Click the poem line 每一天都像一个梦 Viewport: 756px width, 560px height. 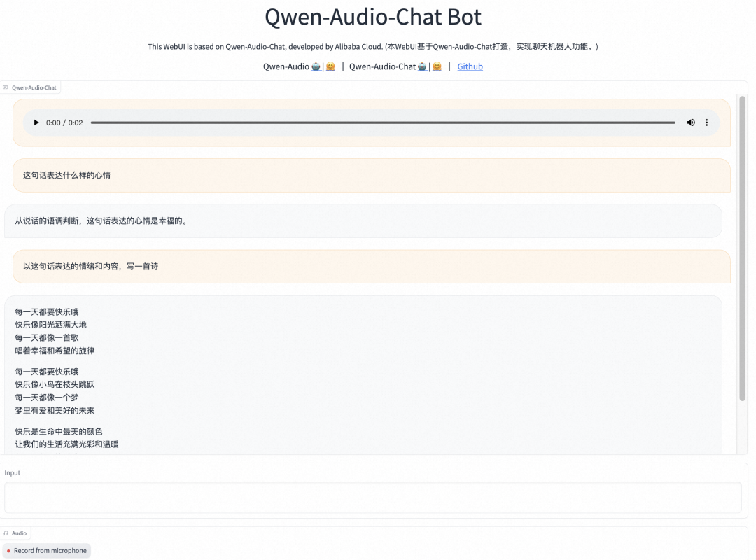(47, 398)
